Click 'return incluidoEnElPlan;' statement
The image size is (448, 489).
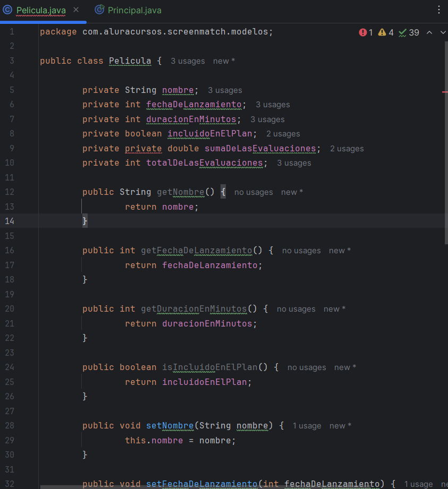[x=188, y=382]
